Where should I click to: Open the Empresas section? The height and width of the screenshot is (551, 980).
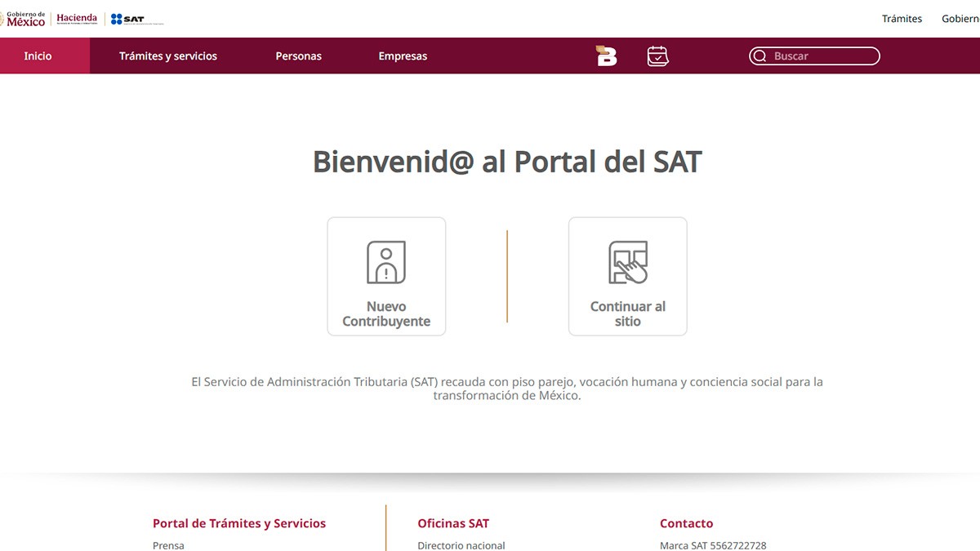click(x=403, y=56)
